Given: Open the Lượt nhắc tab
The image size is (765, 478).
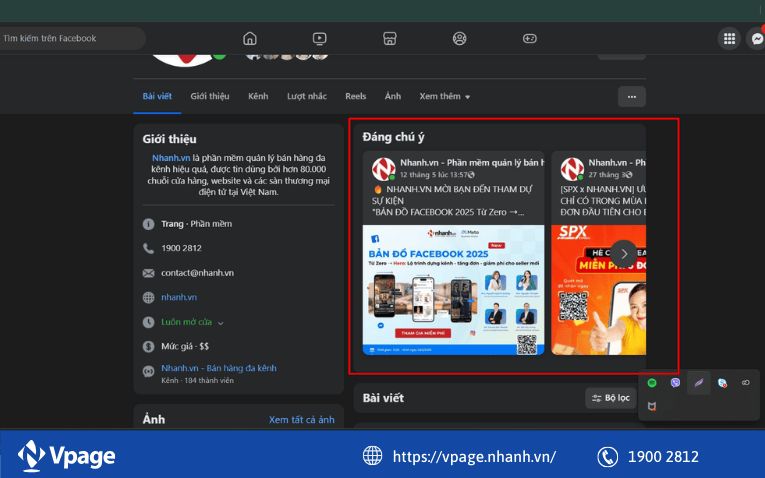Looking at the screenshot, I should coord(307,96).
